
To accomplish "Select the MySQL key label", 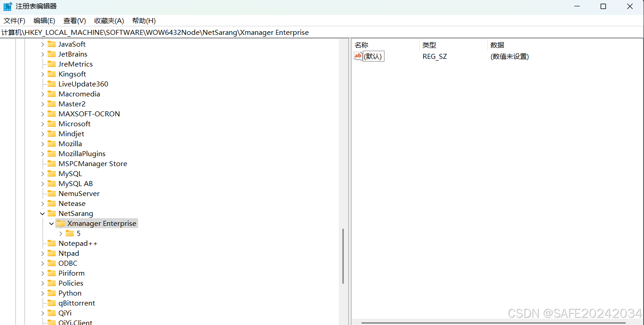I will tap(70, 173).
